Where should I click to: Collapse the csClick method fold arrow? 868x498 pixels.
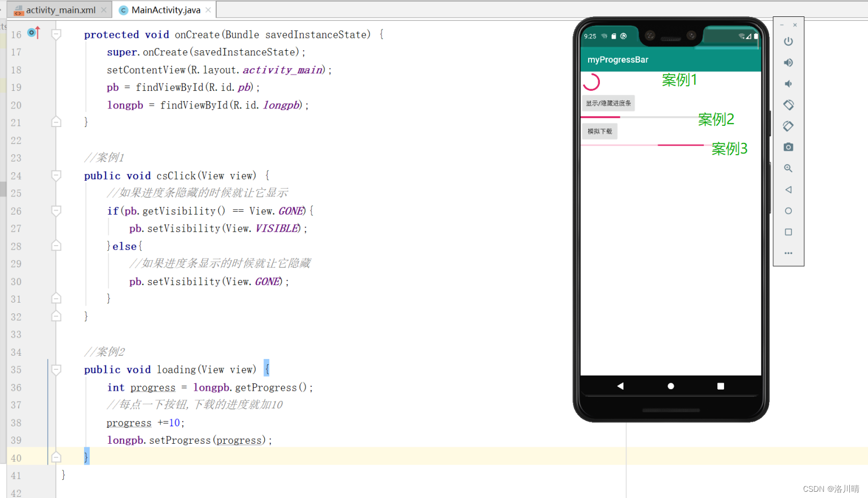55,176
